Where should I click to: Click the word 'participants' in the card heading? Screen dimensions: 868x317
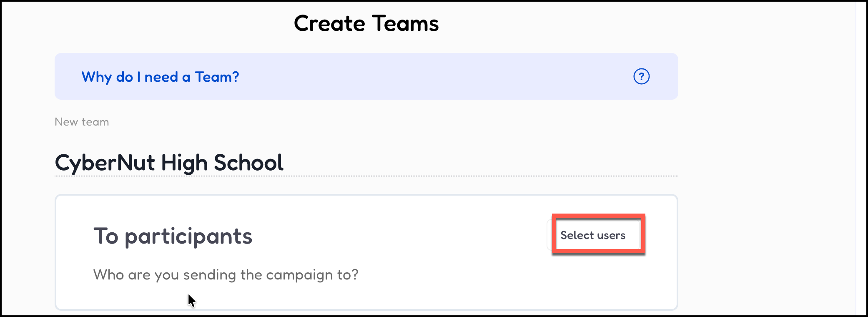188,236
